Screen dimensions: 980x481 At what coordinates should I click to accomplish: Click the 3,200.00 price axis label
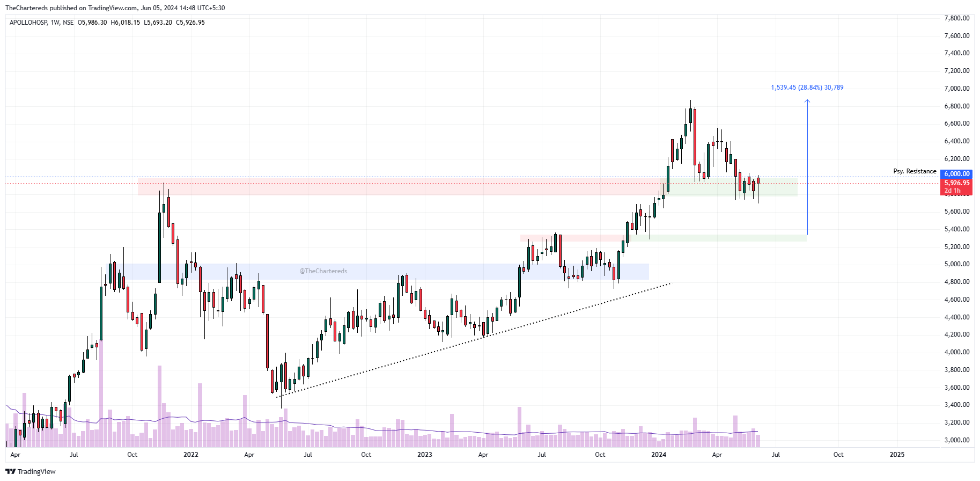pos(957,422)
